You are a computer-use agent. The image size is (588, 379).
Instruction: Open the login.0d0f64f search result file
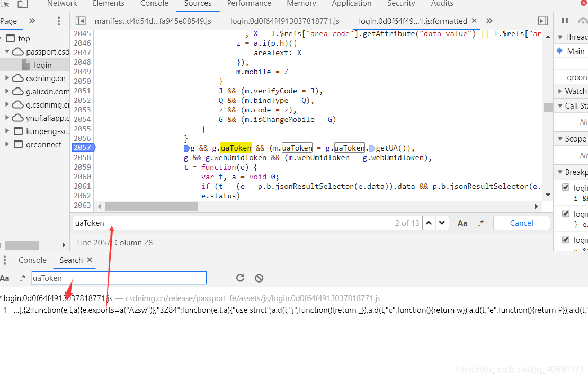(x=58, y=298)
